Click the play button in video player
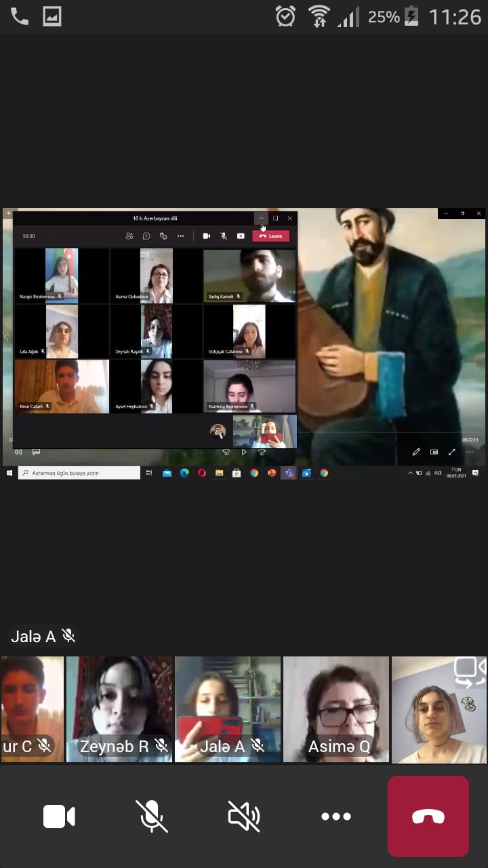 244,452
